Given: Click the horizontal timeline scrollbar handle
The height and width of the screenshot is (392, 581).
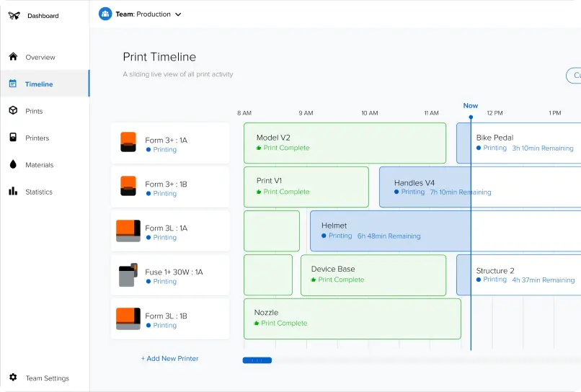Looking at the screenshot, I should coord(257,360).
